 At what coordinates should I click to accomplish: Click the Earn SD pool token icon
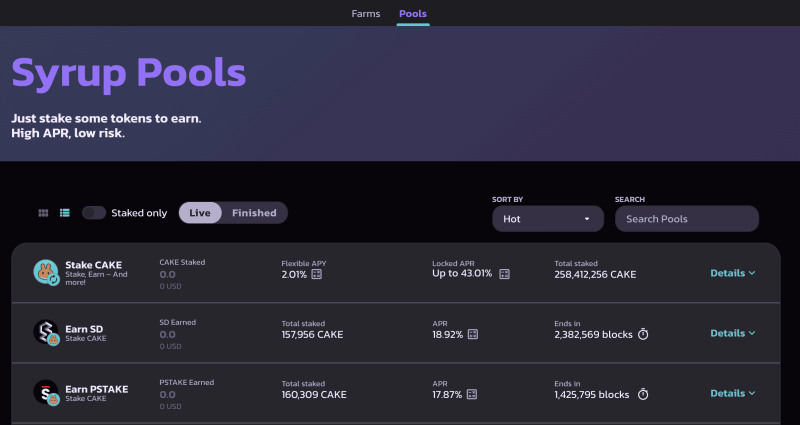pos(46,333)
